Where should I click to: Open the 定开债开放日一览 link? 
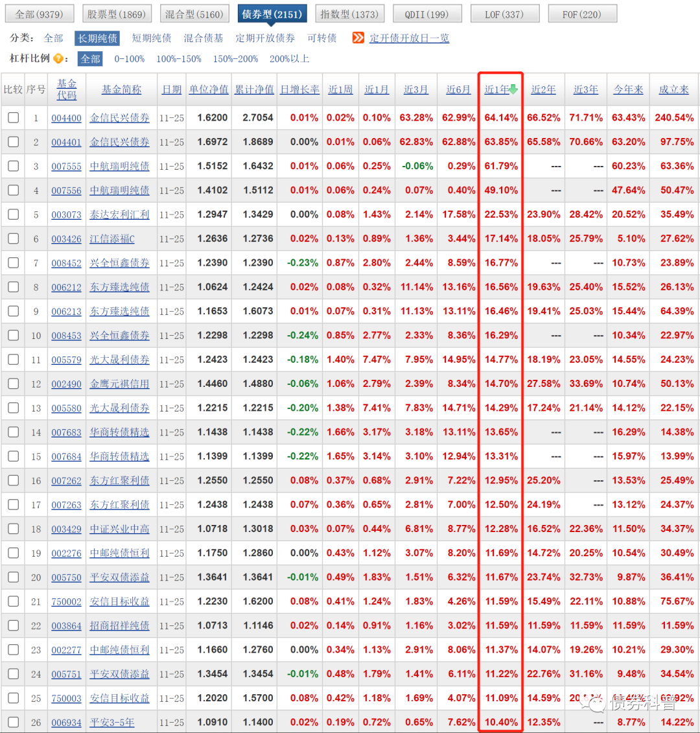(x=409, y=38)
